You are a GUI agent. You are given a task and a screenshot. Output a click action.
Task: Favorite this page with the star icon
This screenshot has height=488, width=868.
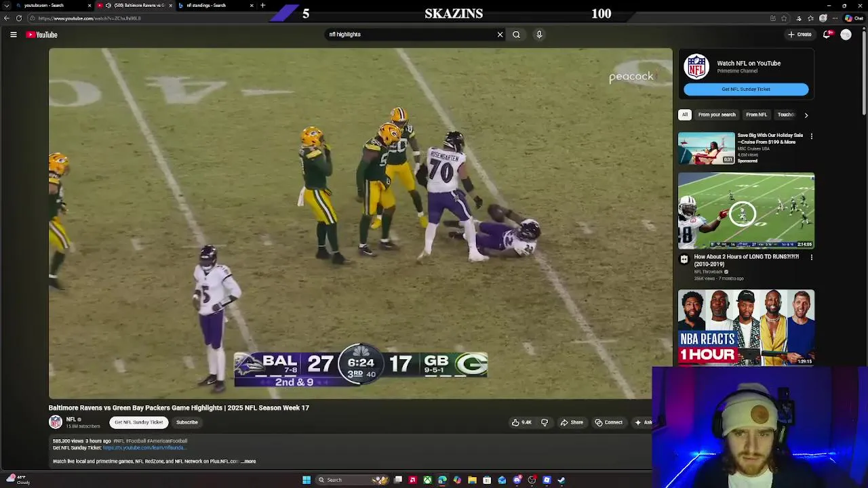[x=785, y=18]
